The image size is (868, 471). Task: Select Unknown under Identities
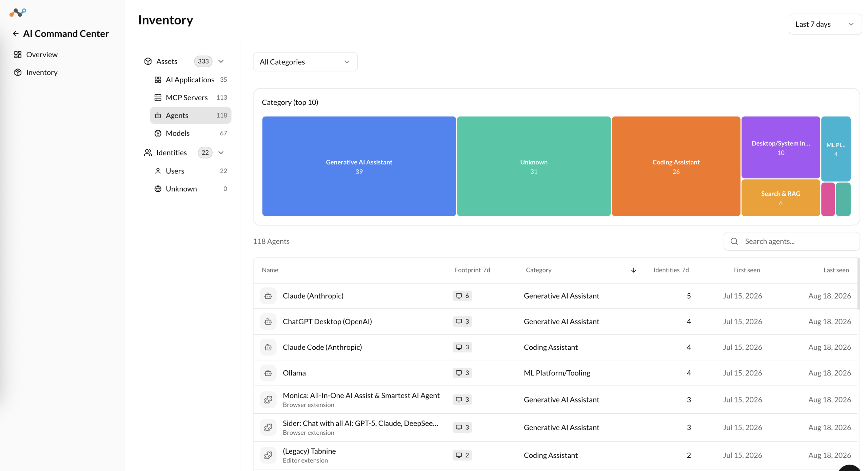[191, 189]
